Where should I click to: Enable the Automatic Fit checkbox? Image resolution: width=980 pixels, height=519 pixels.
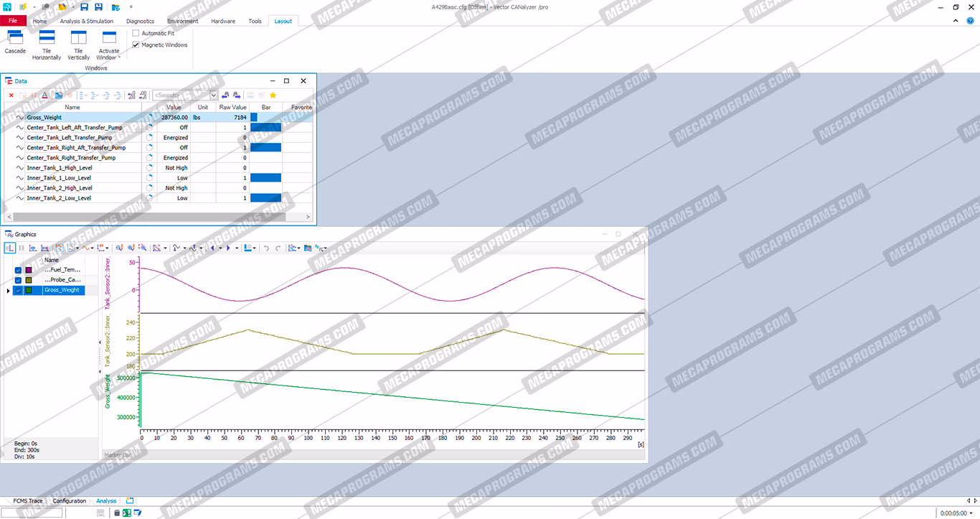[136, 33]
